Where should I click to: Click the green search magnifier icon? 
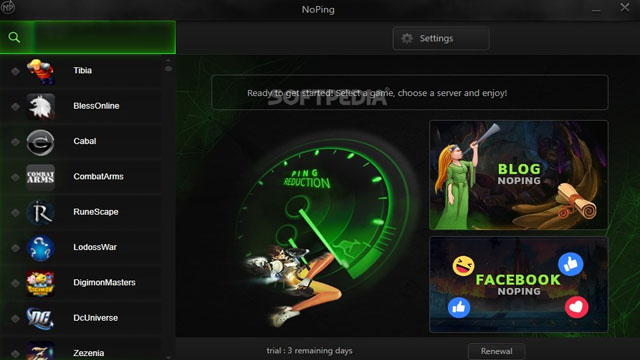14,38
